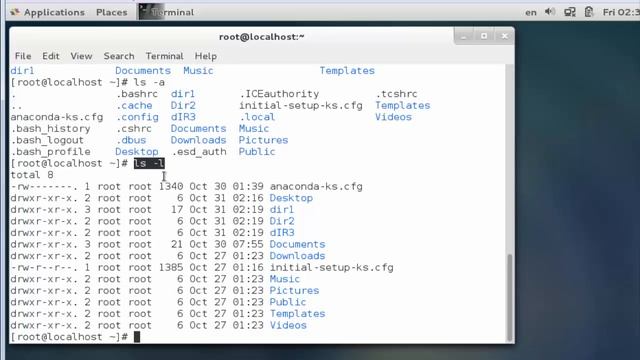Click 'Templates' in the ls -l listing
The width and height of the screenshot is (640, 360).
coord(297,313)
